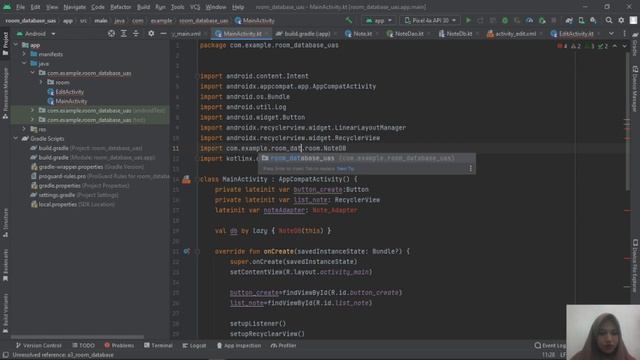The height and width of the screenshot is (360, 640).
Task: Open the Refactor menu
Action: click(x=121, y=7)
